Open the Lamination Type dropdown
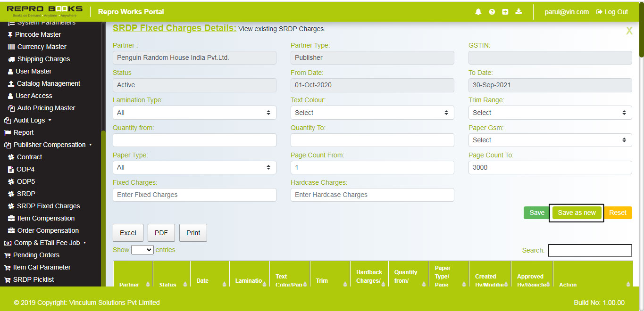 [x=194, y=113]
